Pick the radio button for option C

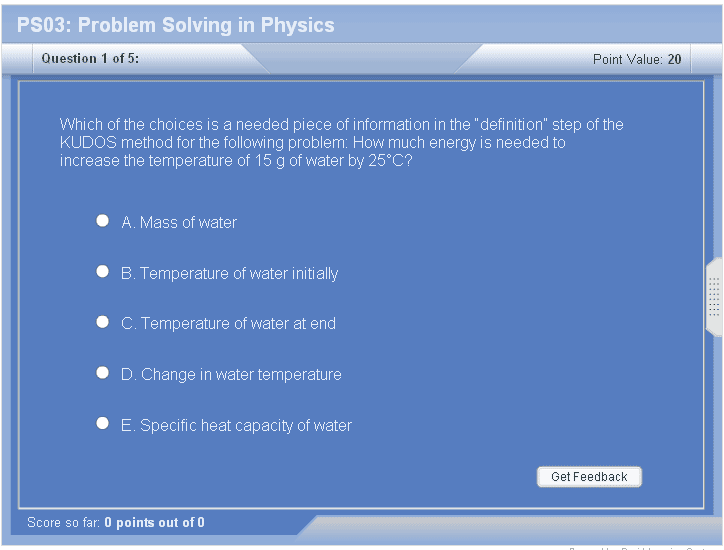[x=102, y=322]
